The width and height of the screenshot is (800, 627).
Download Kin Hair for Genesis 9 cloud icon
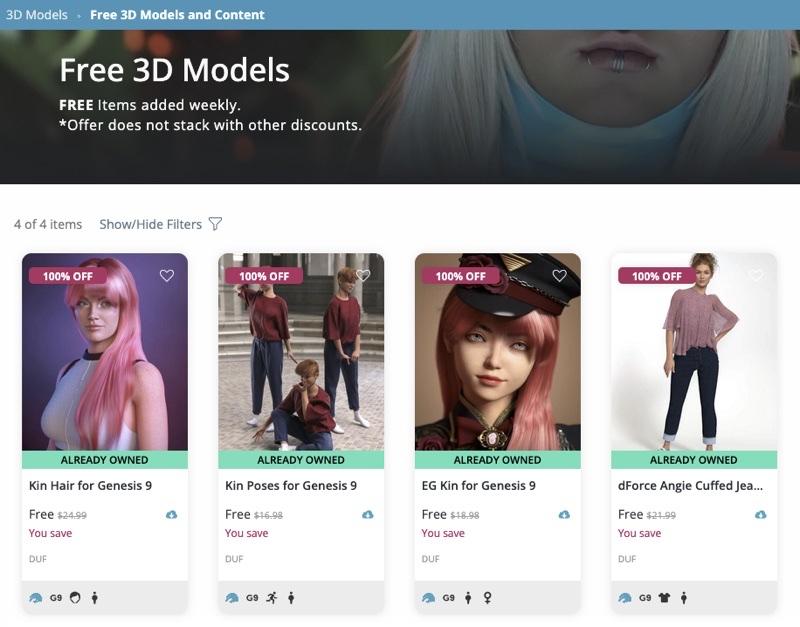pos(171,514)
